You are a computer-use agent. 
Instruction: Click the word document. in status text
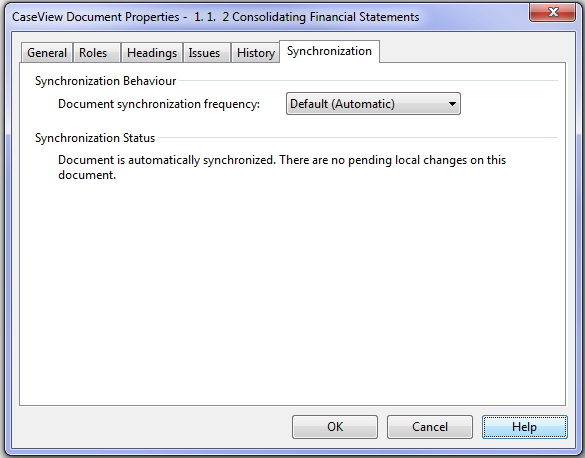(x=87, y=175)
